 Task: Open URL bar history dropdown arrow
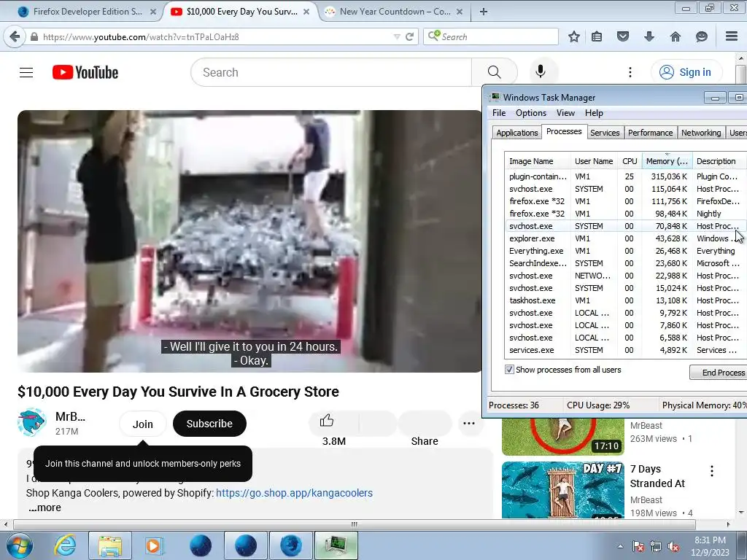pyautogui.click(x=396, y=36)
